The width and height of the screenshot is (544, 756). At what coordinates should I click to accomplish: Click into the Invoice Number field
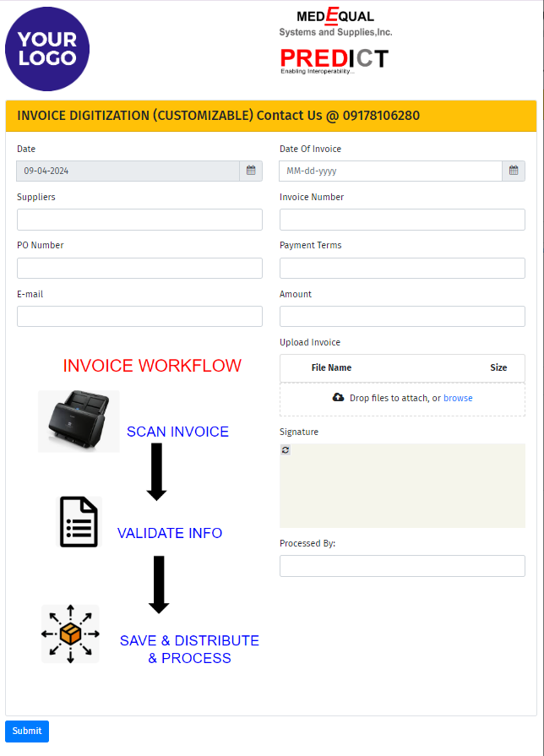(x=402, y=220)
